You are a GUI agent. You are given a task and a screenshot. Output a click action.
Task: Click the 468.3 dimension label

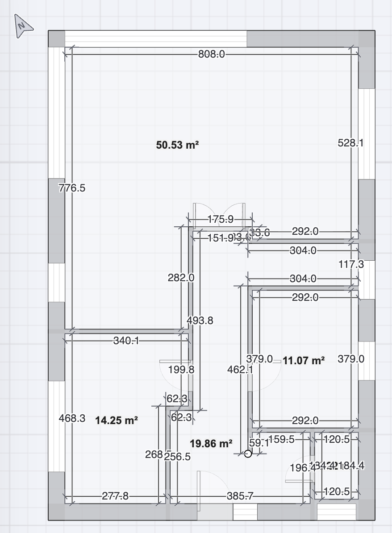(72, 418)
